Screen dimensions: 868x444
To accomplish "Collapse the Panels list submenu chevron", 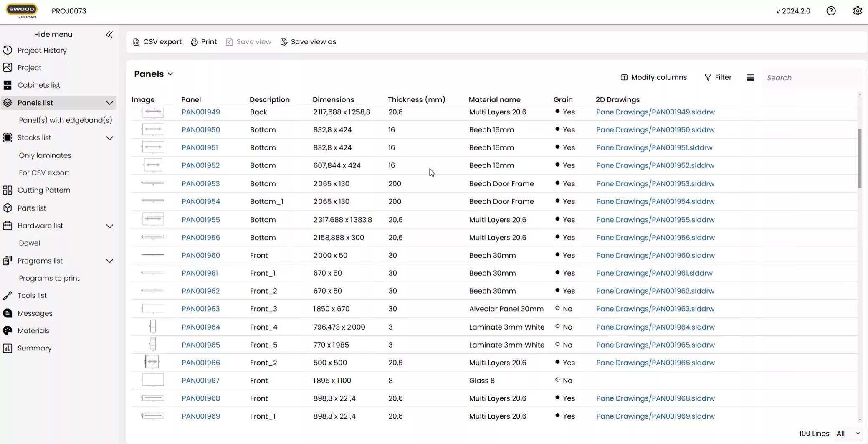I will (109, 103).
